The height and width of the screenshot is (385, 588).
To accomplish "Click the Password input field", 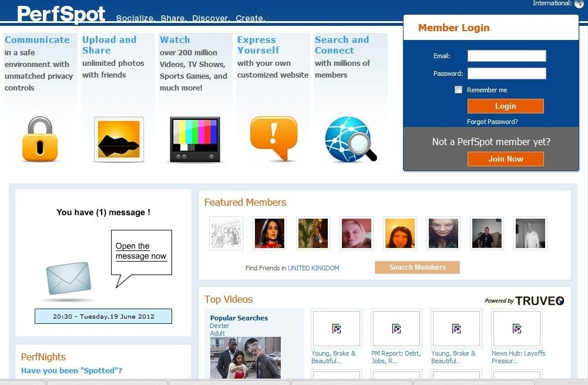I will (506, 73).
